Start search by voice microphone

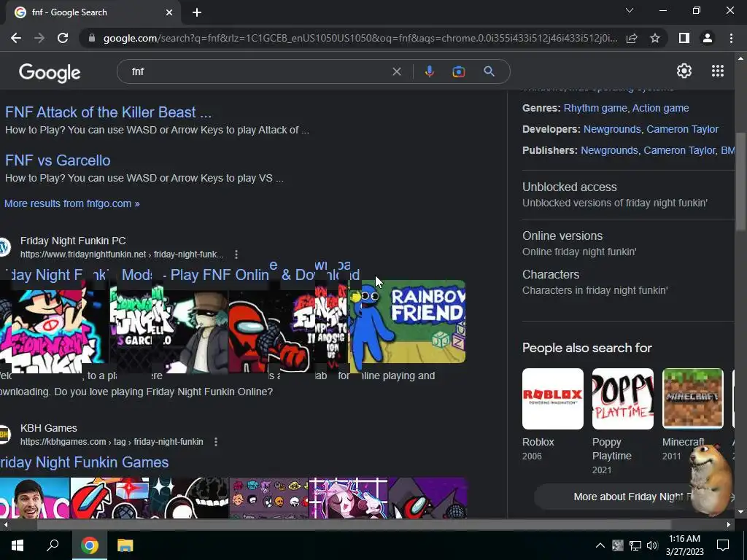coord(429,71)
